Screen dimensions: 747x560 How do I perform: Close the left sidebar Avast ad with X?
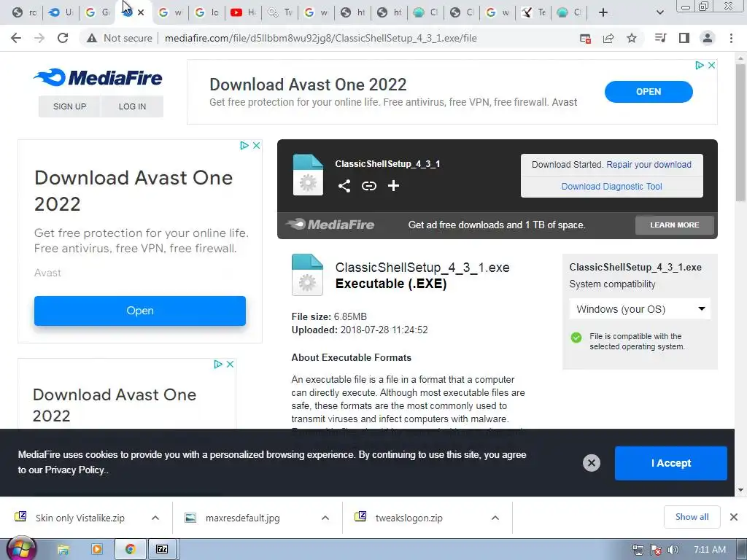pyautogui.click(x=256, y=145)
